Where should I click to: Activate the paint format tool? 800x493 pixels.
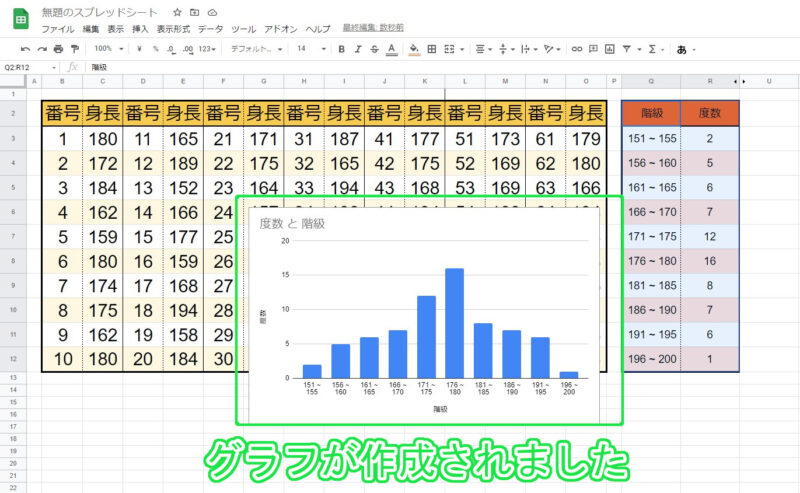point(75,49)
